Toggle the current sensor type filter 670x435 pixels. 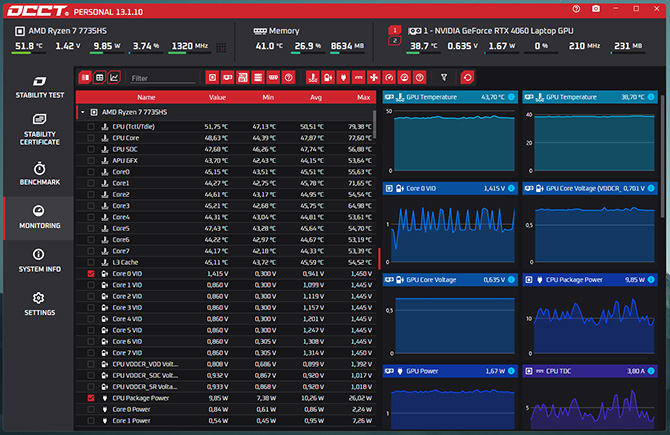click(359, 77)
